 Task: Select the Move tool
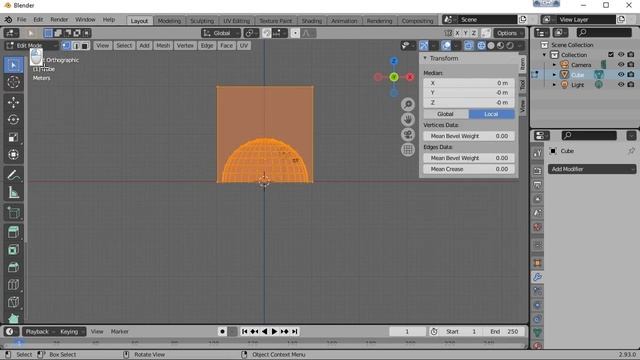pos(13,102)
